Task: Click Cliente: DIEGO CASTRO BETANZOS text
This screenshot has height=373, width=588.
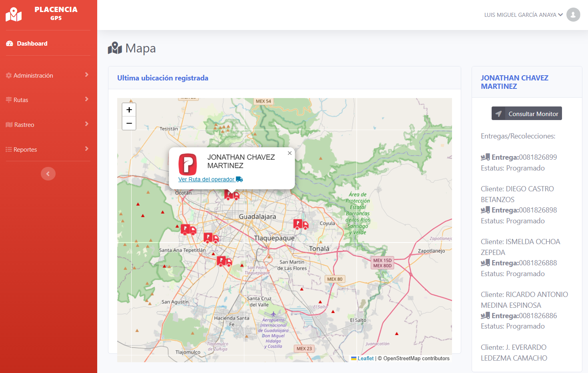Action: (517, 194)
